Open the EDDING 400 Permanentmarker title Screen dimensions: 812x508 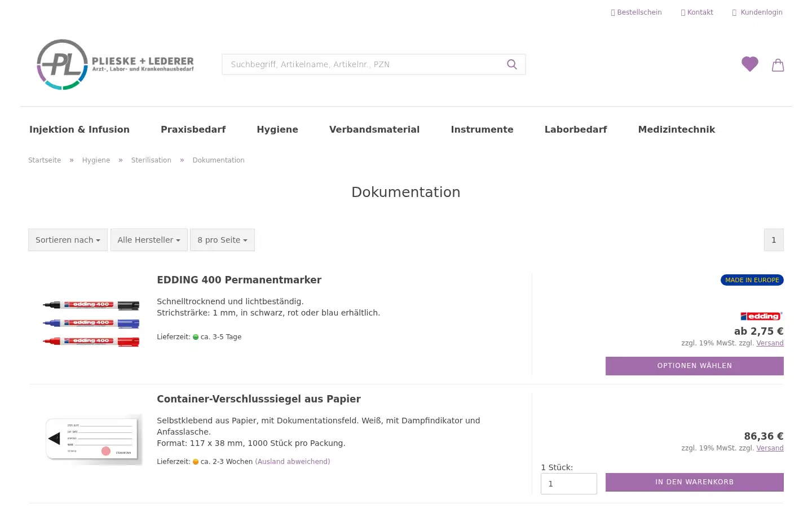[239, 280]
